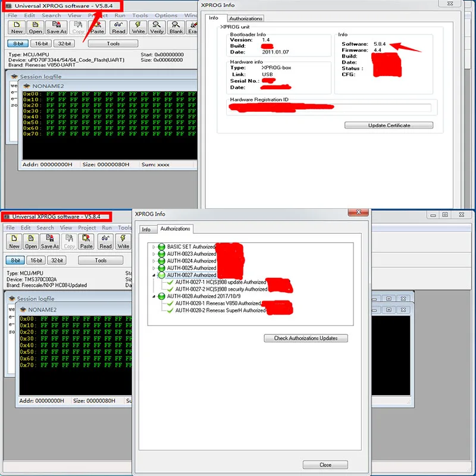Click Check Authorizations Updates button
Image resolution: width=476 pixels, height=476 pixels.
point(306,338)
